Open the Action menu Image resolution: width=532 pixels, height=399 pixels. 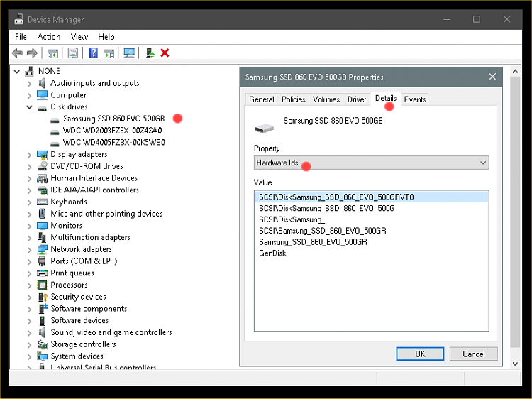click(x=49, y=37)
